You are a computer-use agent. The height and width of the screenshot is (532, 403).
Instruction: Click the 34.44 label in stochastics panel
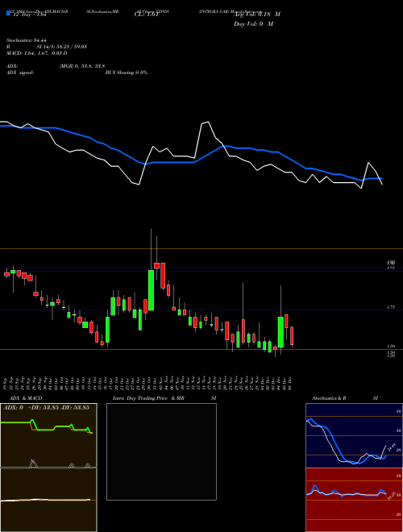coord(392,447)
